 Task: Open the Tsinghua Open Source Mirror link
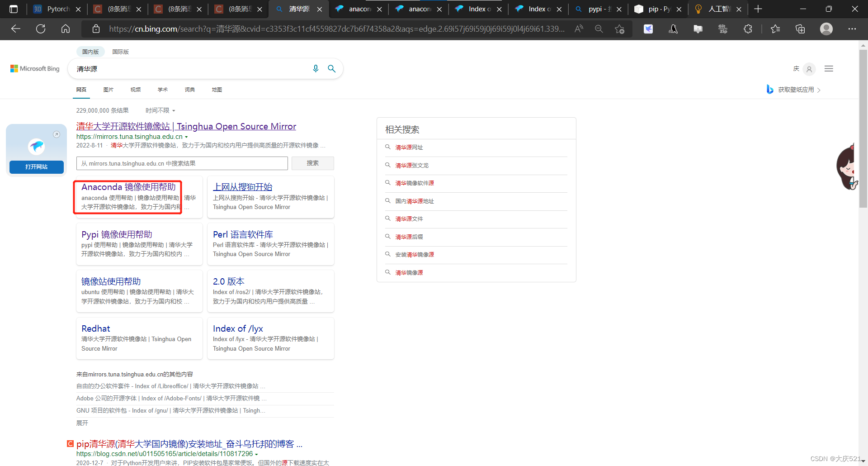[x=186, y=126]
